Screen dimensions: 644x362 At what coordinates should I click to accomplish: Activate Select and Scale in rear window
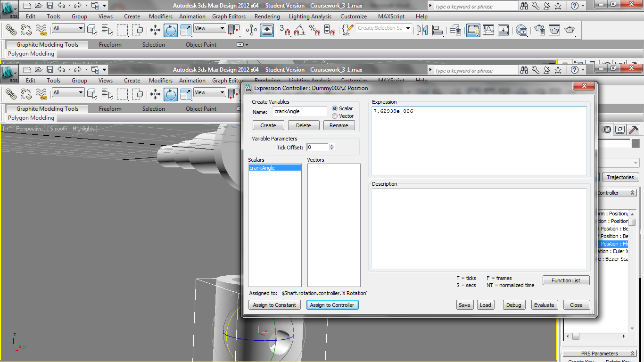[x=186, y=30]
